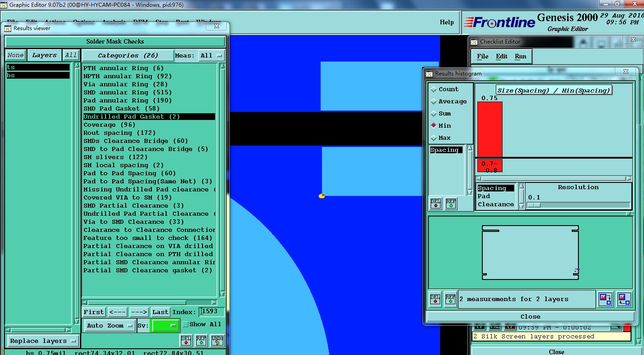Click DEL icon beside measurements text
Viewport: 644px width, 355px height.
(435, 299)
